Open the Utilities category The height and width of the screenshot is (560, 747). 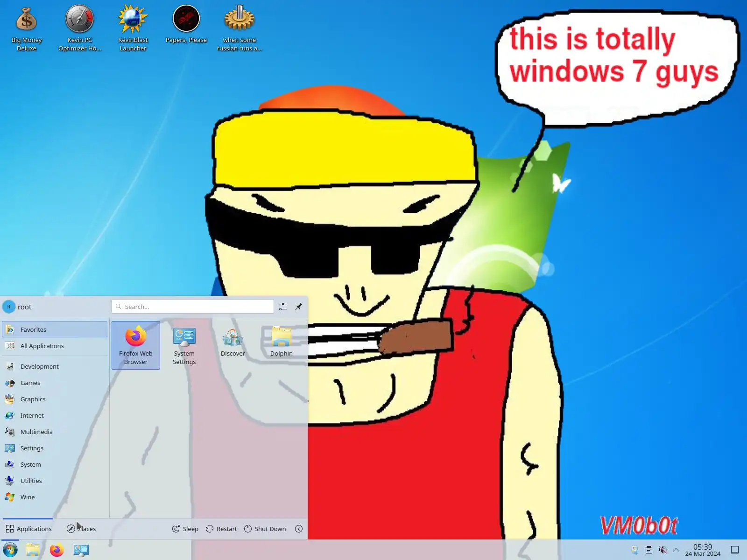(55, 481)
